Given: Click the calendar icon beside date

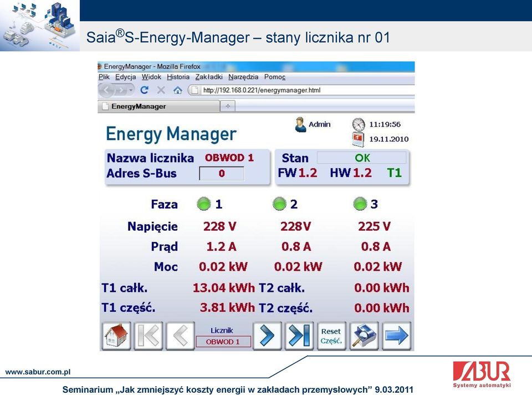Looking at the screenshot, I should click(359, 139).
